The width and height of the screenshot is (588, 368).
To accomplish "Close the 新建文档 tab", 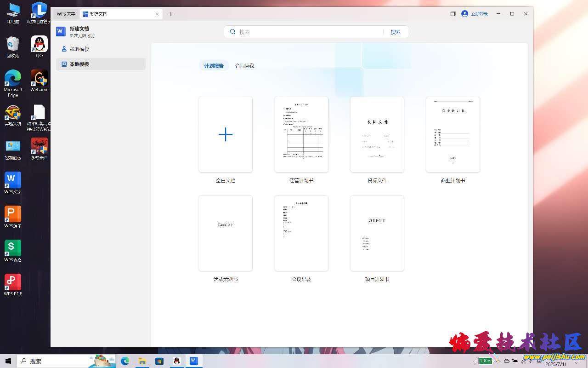I will click(157, 14).
